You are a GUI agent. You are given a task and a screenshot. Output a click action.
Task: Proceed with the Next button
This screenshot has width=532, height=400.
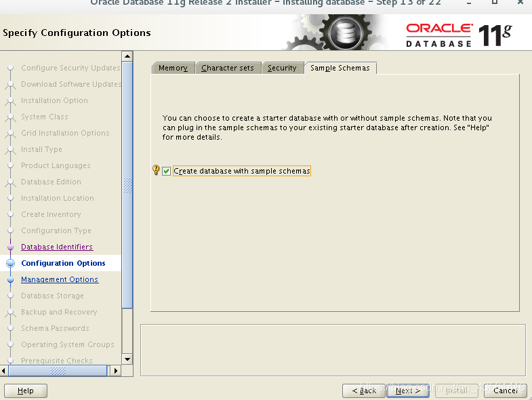coord(408,391)
